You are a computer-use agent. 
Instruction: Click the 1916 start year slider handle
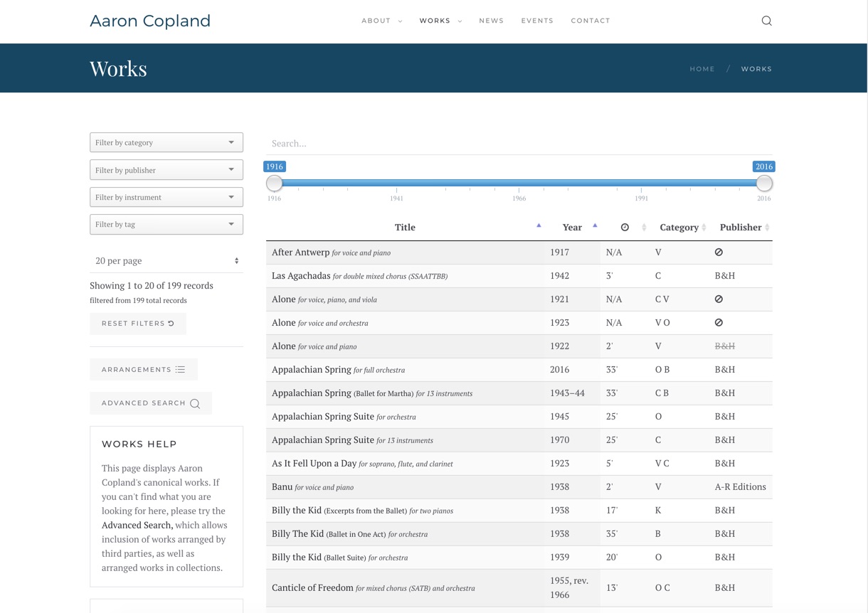(x=275, y=183)
